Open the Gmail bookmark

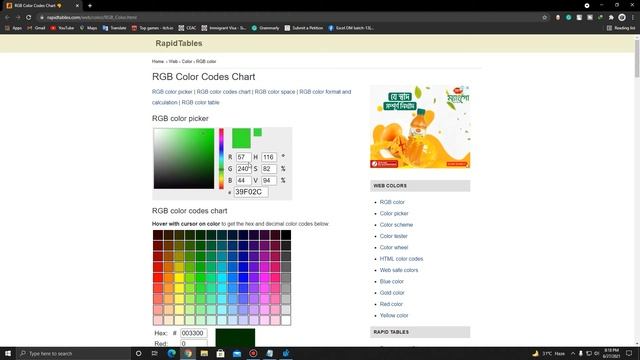click(x=36, y=28)
